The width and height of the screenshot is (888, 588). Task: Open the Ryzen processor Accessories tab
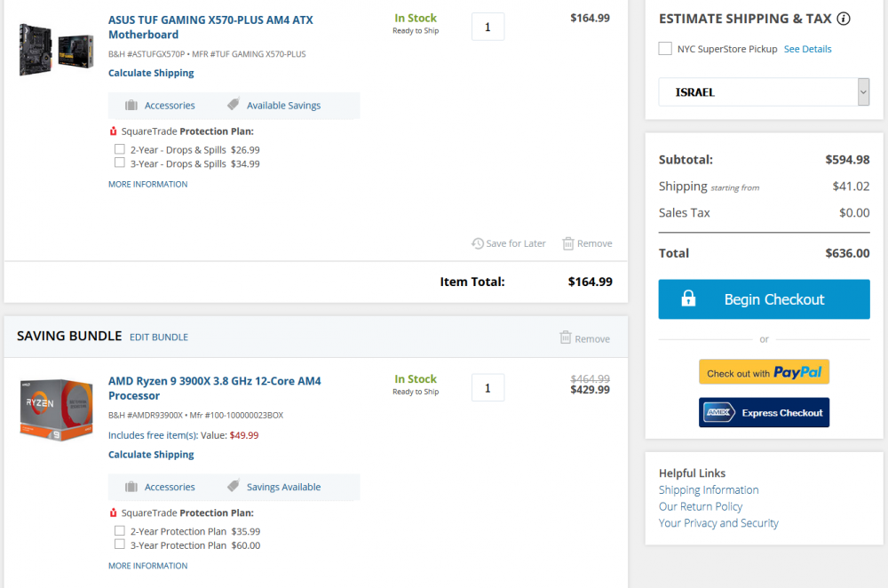tap(160, 487)
